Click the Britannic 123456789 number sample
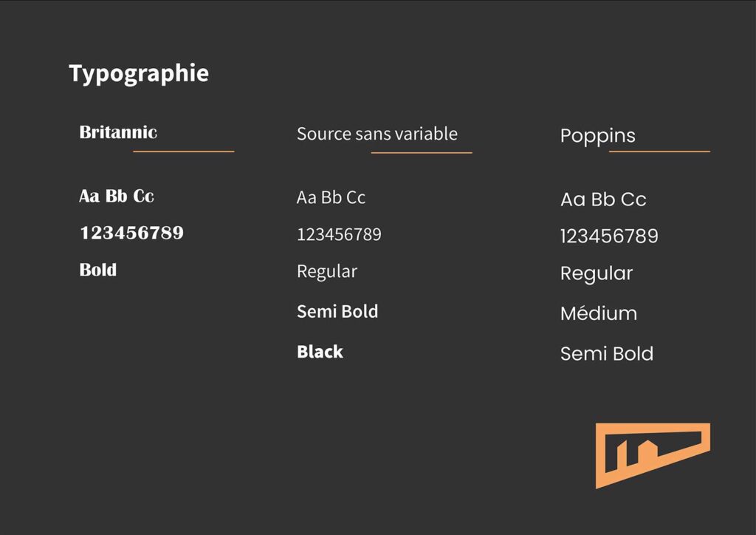 [131, 233]
